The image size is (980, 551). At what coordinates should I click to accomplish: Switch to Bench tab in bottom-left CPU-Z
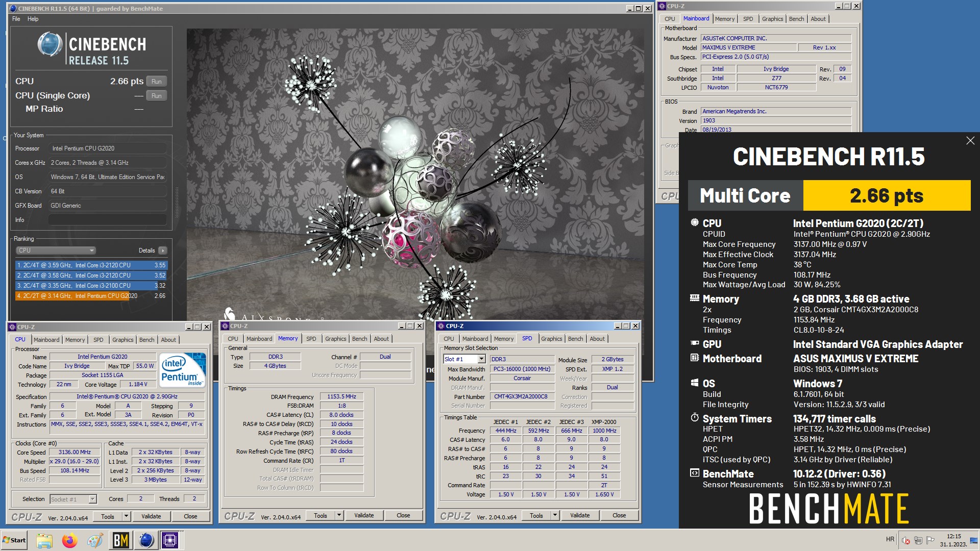pos(146,340)
